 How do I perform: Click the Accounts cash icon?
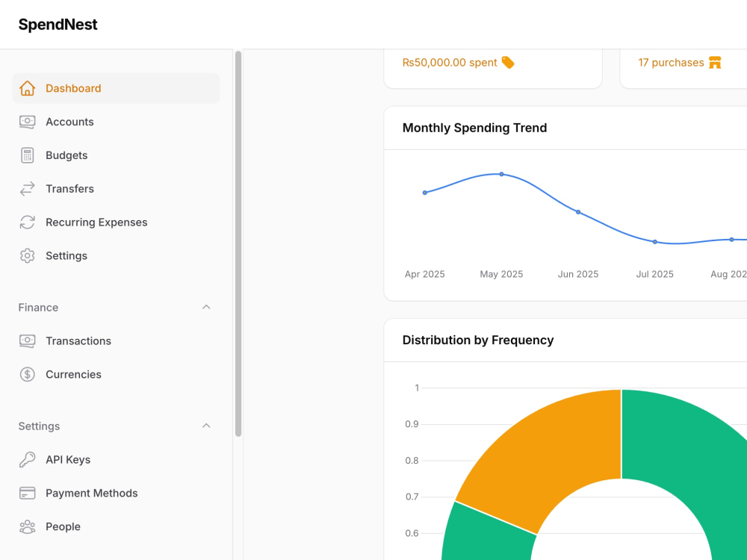pyautogui.click(x=27, y=122)
